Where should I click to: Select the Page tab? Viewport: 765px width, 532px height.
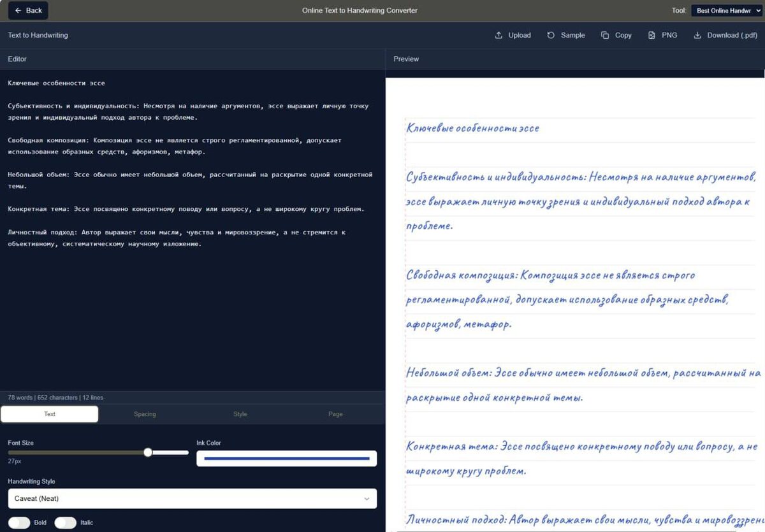coord(335,414)
